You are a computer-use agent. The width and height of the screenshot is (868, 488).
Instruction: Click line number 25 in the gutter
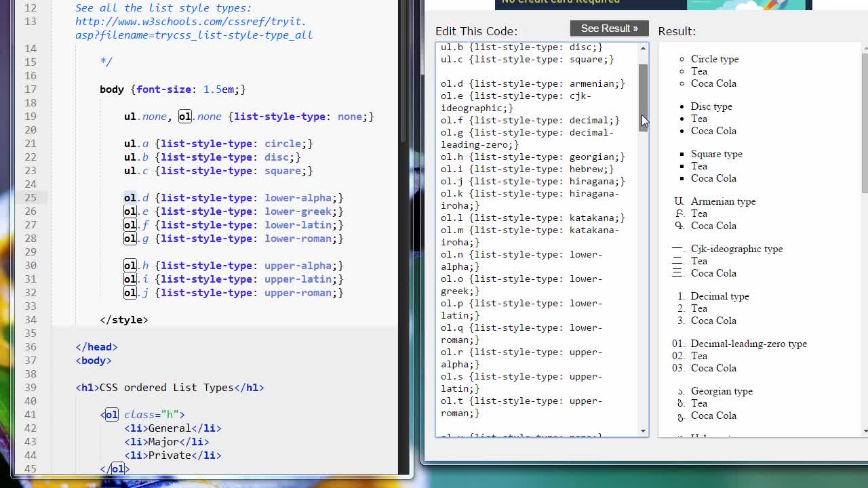(x=30, y=198)
